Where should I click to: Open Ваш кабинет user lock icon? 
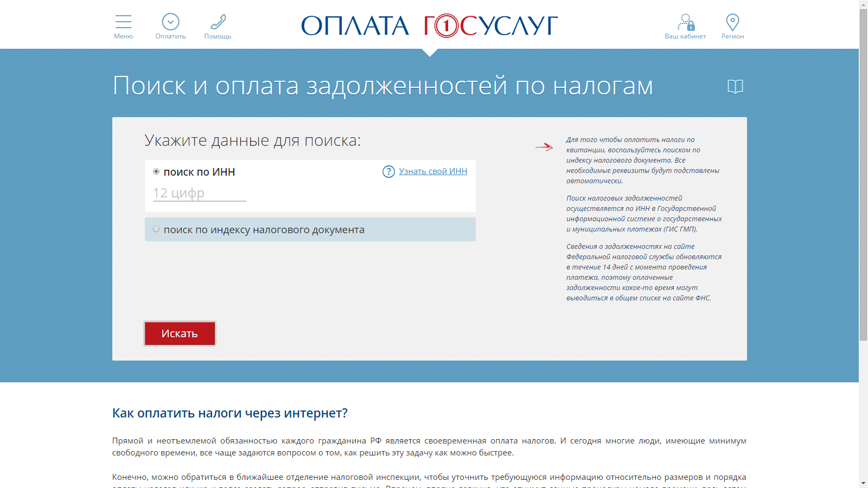coord(686,22)
